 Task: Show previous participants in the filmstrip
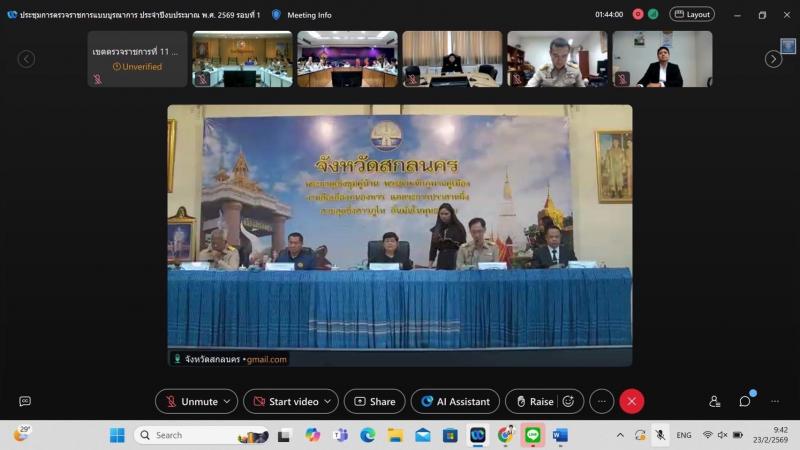coord(27,59)
